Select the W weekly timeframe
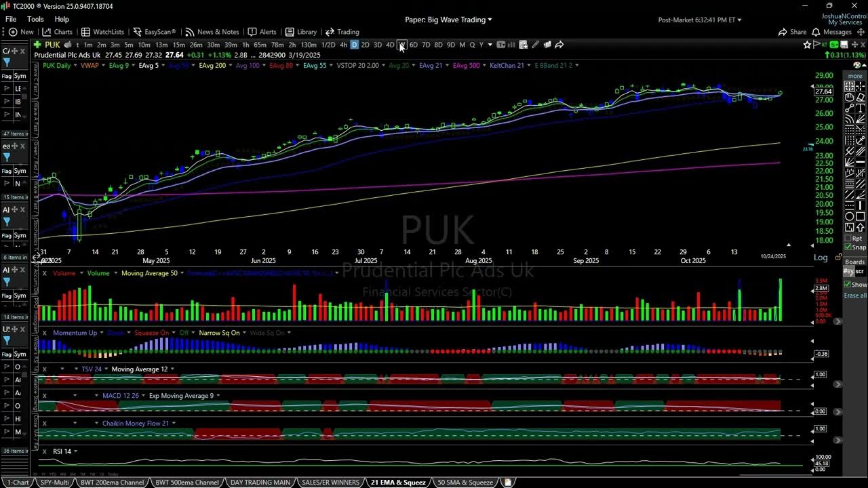This screenshot has width=868, height=488. 402,45
